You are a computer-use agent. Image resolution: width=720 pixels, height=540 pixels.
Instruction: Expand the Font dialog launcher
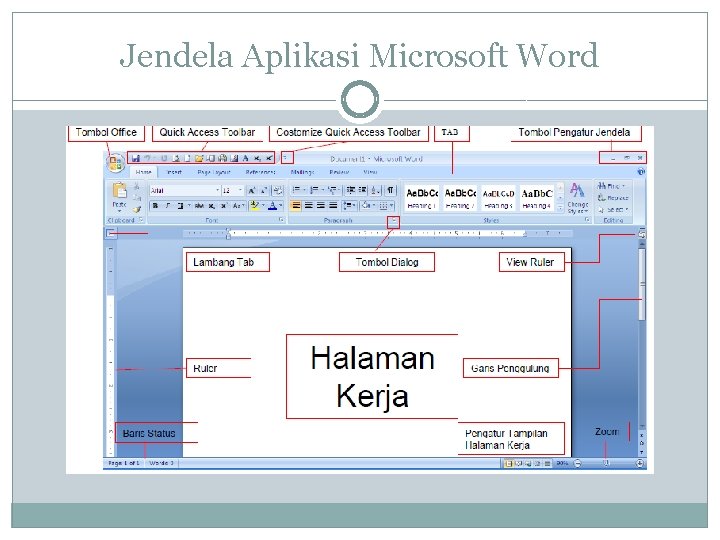point(281,220)
